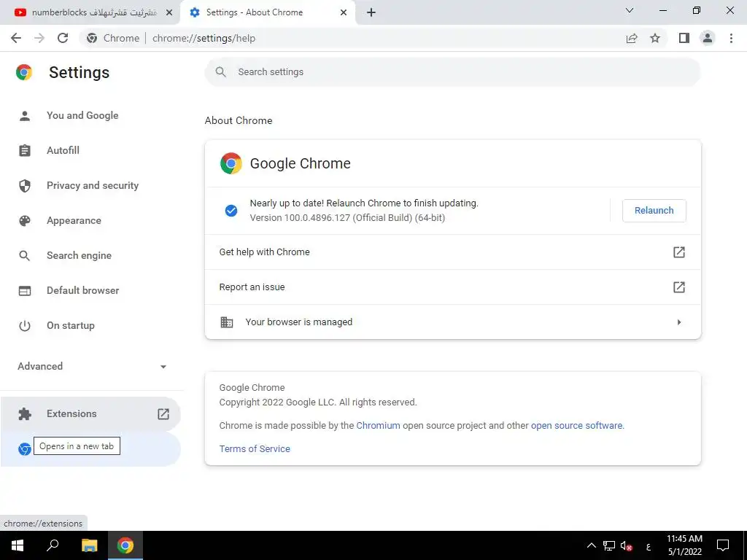Click the muted volume tray icon
Viewport: 747px width, 560px height.
coord(627,545)
